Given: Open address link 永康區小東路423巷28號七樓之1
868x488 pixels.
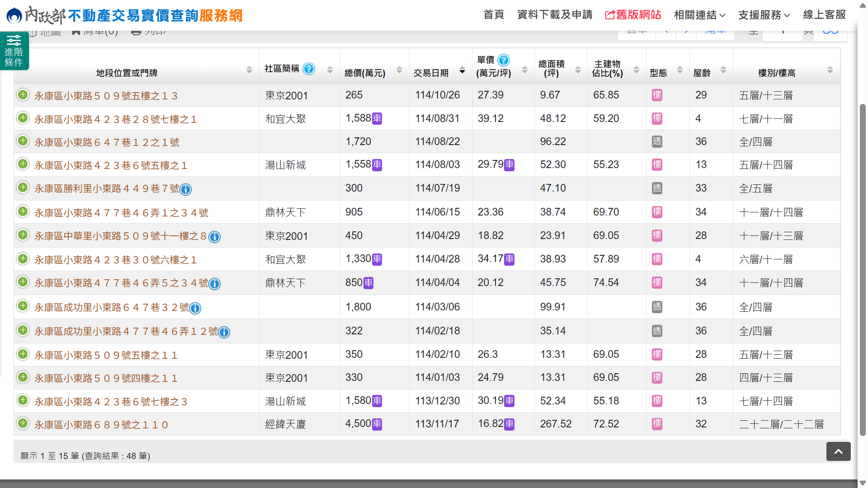Looking at the screenshot, I should click(x=116, y=119).
